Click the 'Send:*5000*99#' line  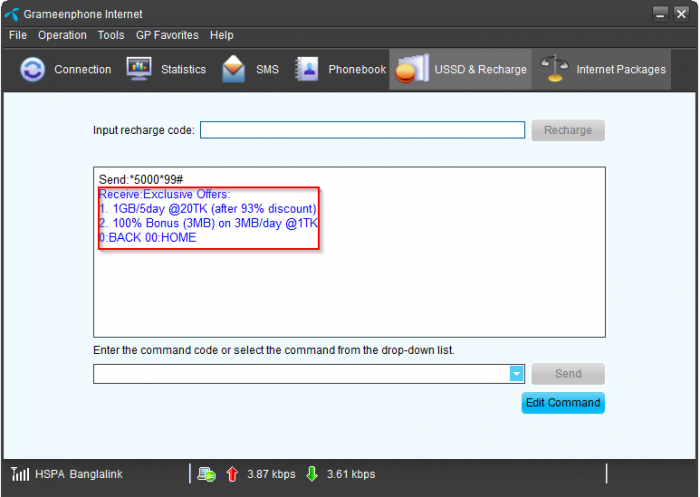141,180
